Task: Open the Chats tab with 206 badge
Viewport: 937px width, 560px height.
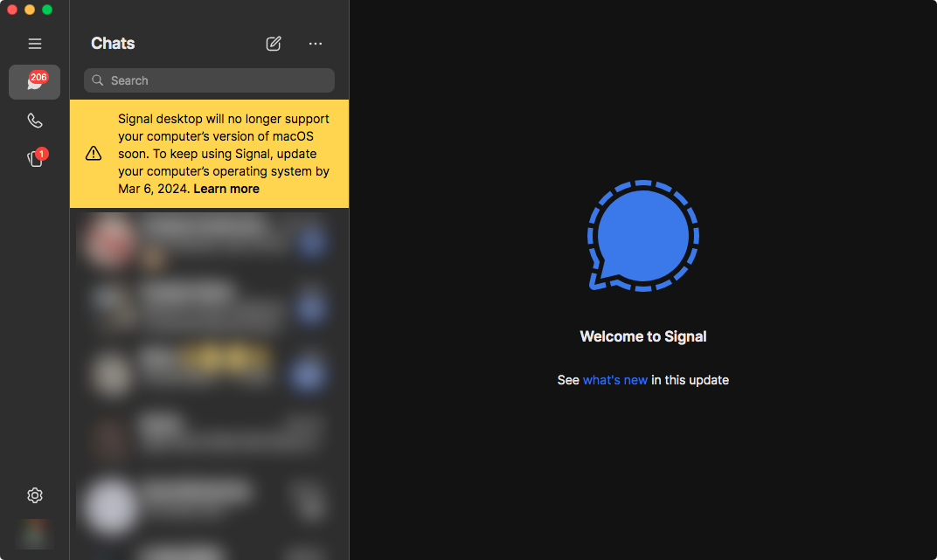Action: tap(35, 82)
